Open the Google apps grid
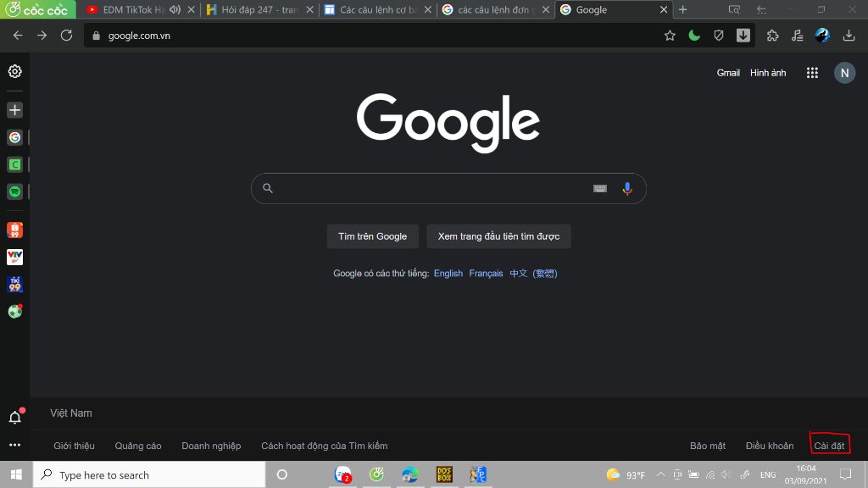 pos(812,73)
